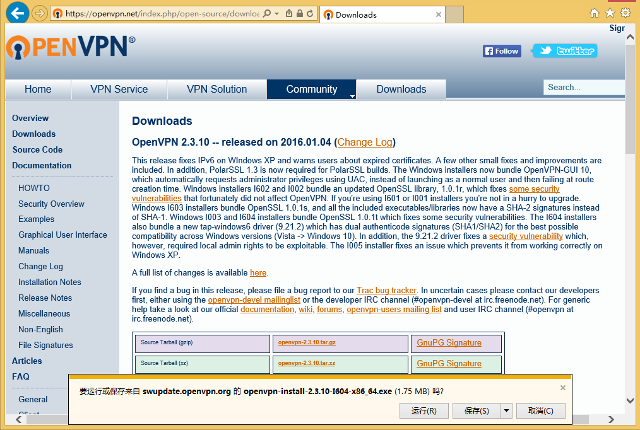Screen dimensions: 640x430
Task: Click the search magnifier in address bar
Action: point(267,13)
